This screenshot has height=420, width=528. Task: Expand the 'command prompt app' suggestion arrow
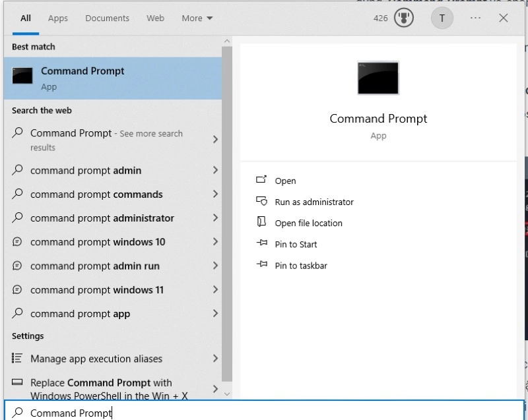pos(216,313)
